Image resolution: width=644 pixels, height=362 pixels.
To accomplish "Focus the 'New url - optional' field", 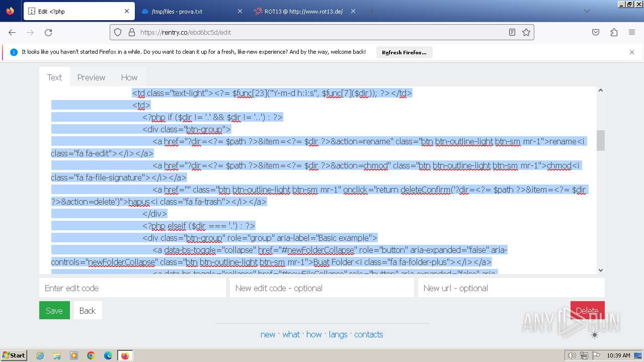I will click(x=511, y=288).
